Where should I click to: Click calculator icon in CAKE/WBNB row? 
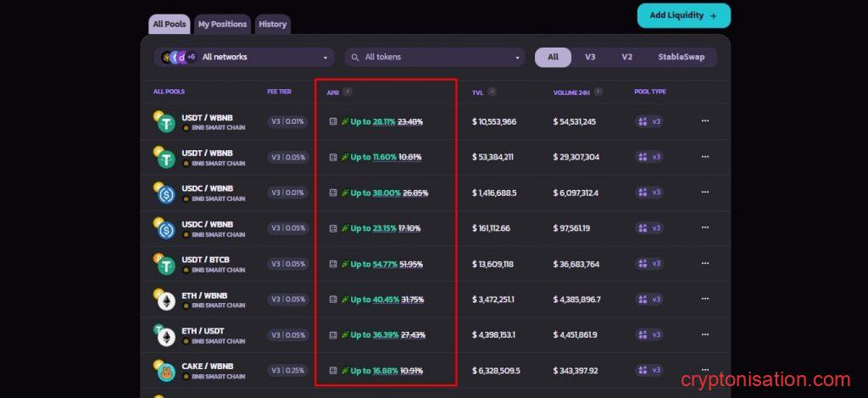pos(333,371)
